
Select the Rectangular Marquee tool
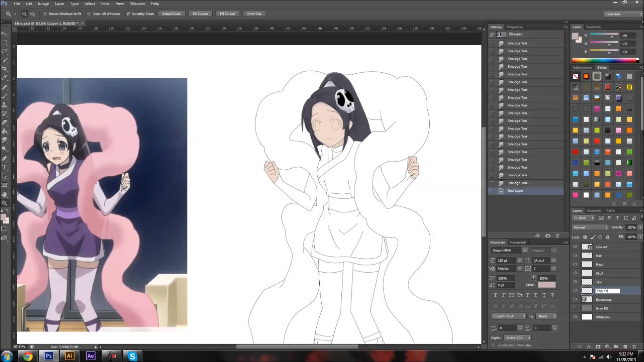[x=5, y=43]
